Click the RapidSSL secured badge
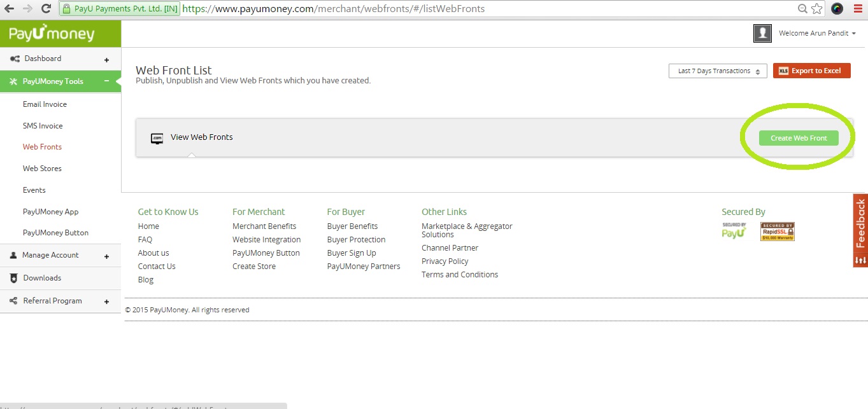 pyautogui.click(x=778, y=232)
